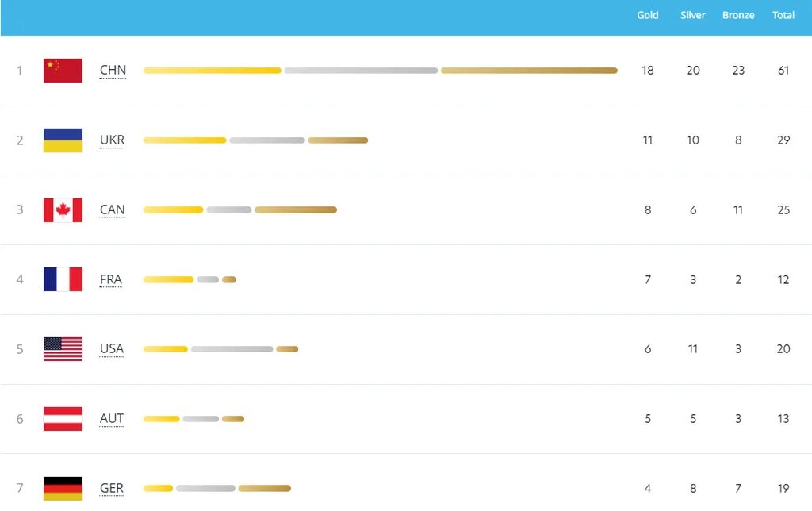Open the FRA country link
This screenshot has height=511, width=812.
tap(111, 279)
